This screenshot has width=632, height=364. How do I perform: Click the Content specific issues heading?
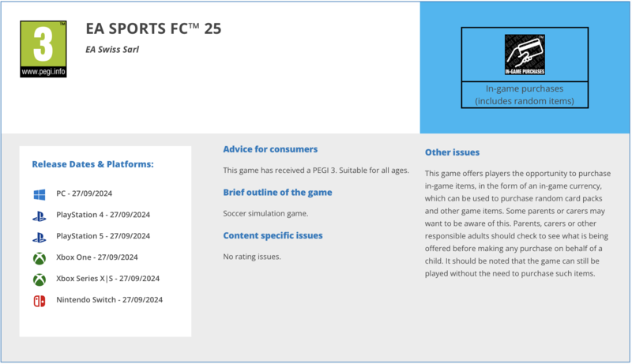[x=273, y=235]
